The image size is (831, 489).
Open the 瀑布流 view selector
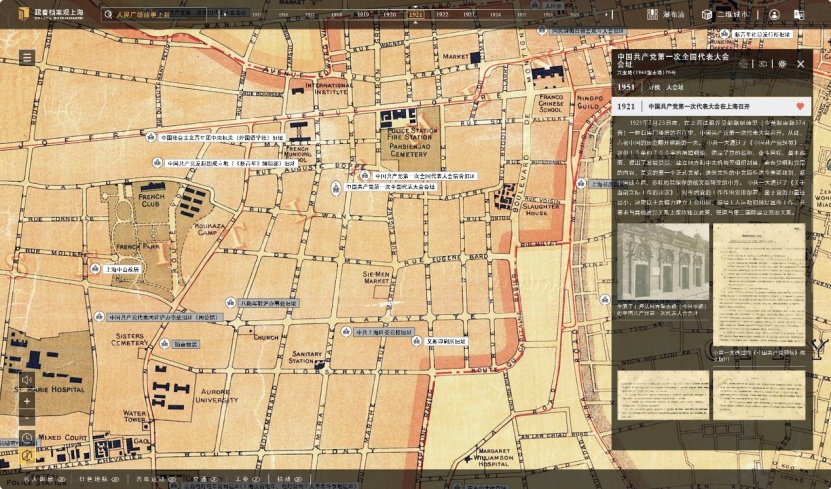point(694,15)
